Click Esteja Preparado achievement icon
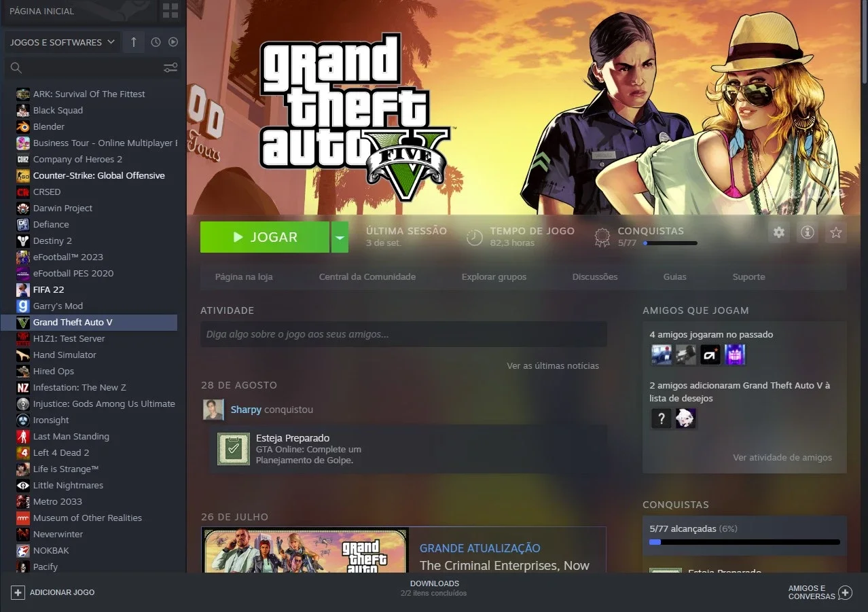Viewport: 868px width, 612px height. click(x=234, y=449)
